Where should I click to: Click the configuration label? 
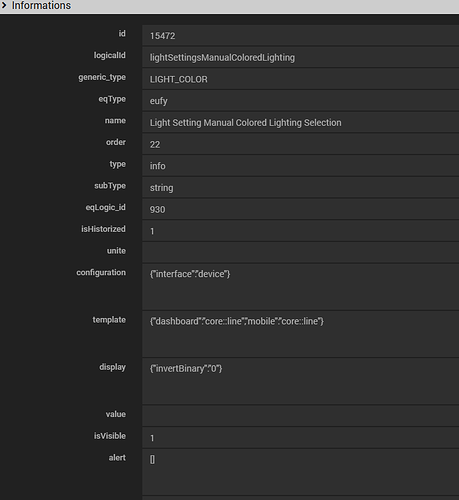coord(101,273)
